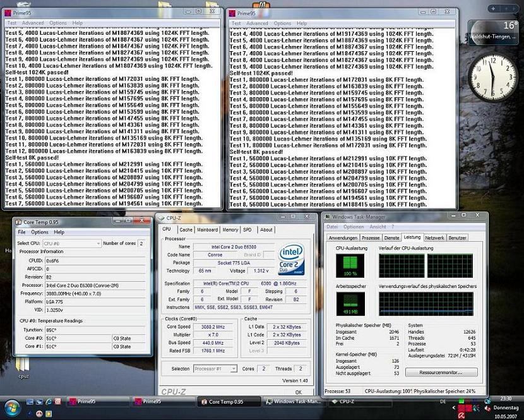The width and height of the screenshot is (524, 420).
Task: Select the CPU tab in CPU-Z
Action: [x=167, y=229]
